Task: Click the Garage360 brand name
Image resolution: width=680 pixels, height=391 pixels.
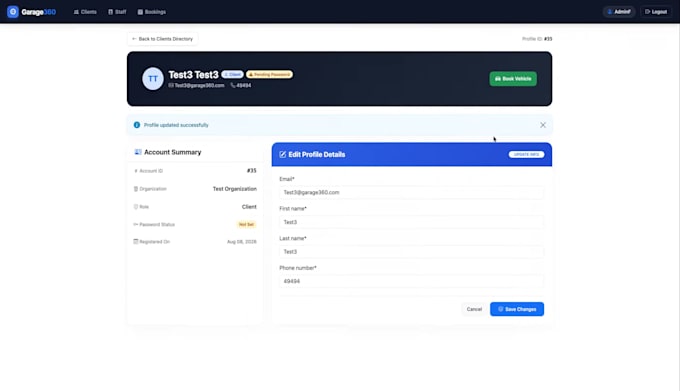Action: 39,12
